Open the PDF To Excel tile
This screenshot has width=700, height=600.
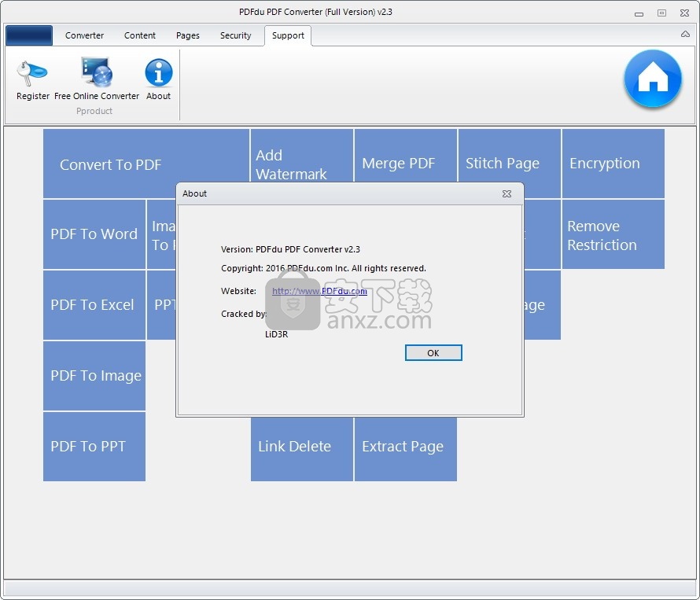pos(94,305)
